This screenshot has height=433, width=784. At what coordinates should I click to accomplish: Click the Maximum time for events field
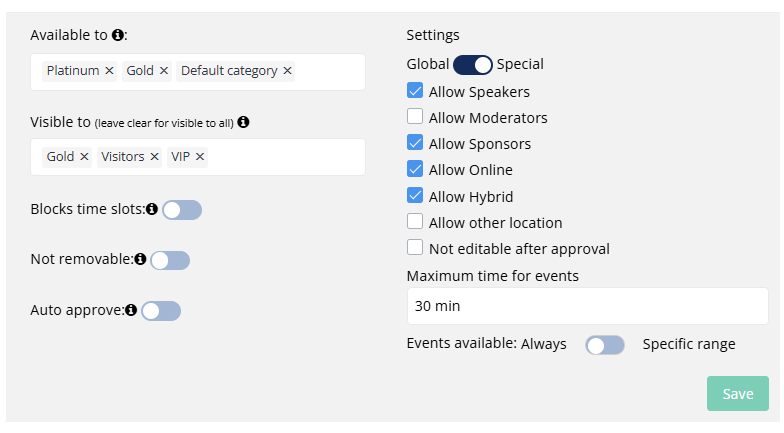pos(586,306)
